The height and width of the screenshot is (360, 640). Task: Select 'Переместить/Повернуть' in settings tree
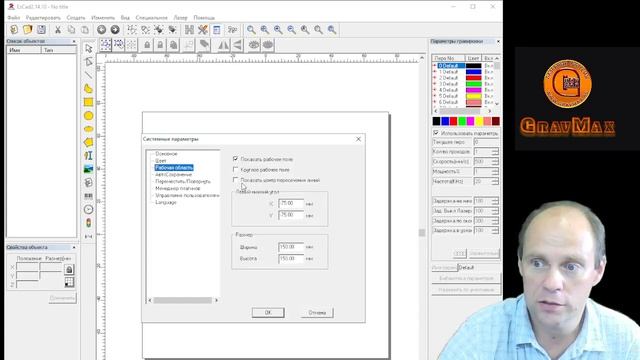[183, 182]
